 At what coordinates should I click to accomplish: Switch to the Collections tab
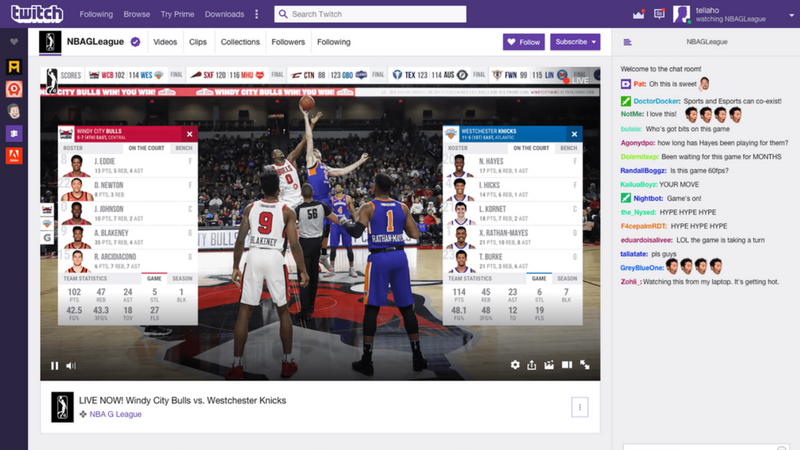coord(240,42)
